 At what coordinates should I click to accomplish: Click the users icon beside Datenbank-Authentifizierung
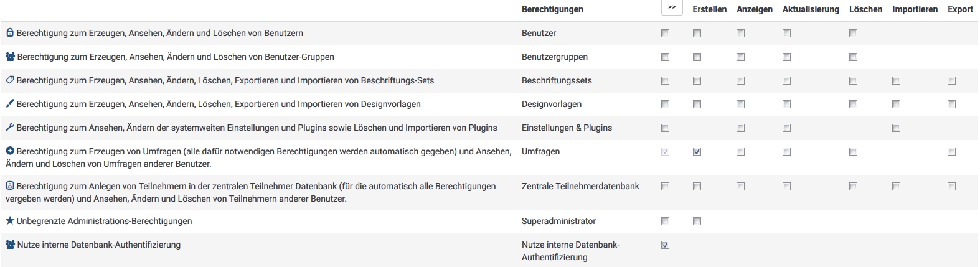pyautogui.click(x=10, y=245)
